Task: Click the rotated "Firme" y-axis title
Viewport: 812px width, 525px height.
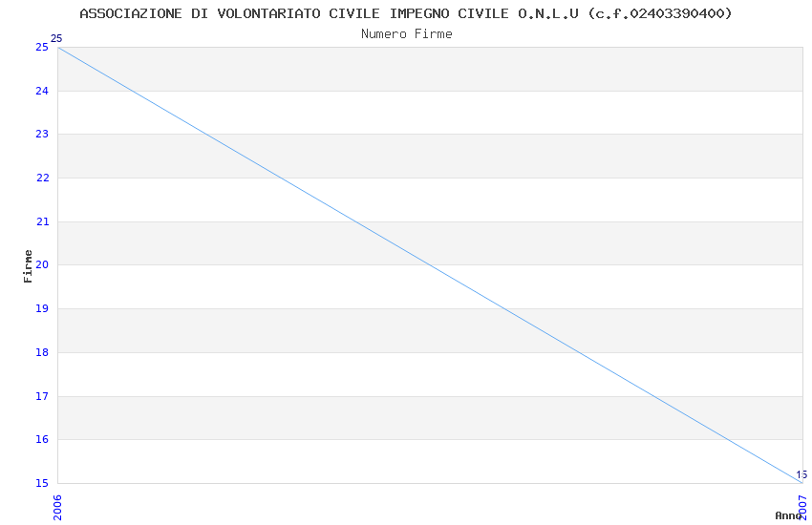Action: 29,265
